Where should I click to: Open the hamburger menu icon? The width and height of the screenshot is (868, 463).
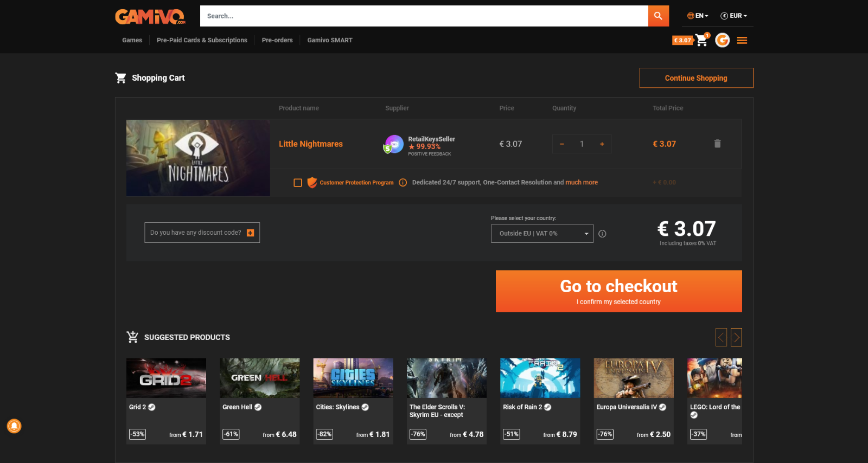click(742, 40)
